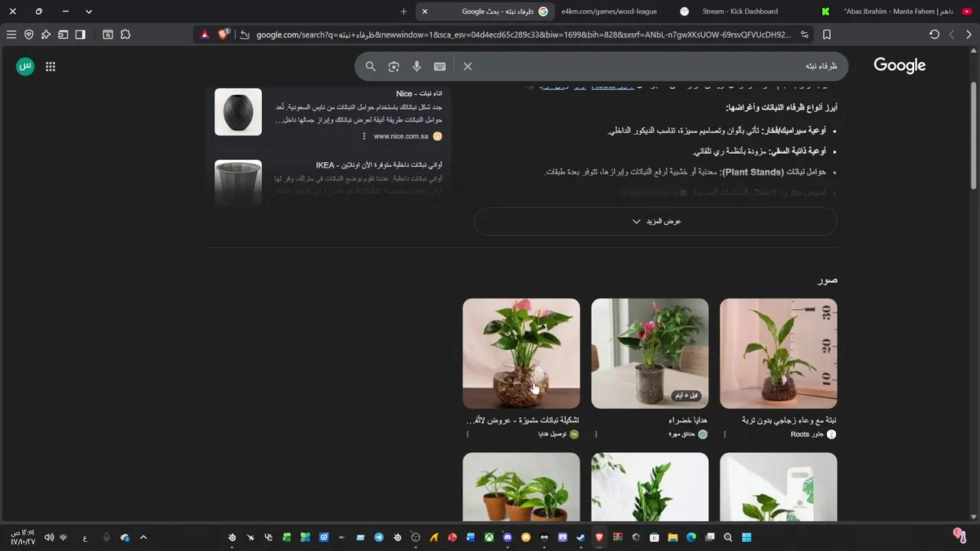Image resolution: width=980 pixels, height=551 pixels.
Task: Open the tab search icon in toolbar
Action: click(108, 34)
